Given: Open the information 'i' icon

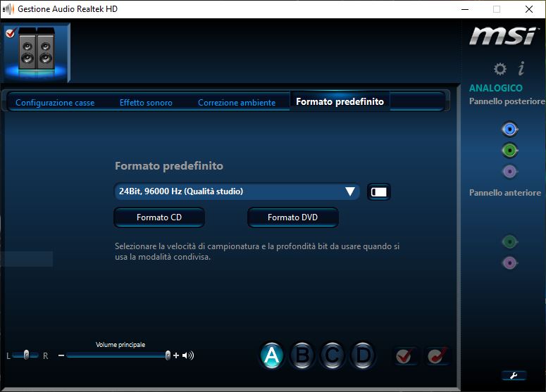Looking at the screenshot, I should (x=521, y=68).
